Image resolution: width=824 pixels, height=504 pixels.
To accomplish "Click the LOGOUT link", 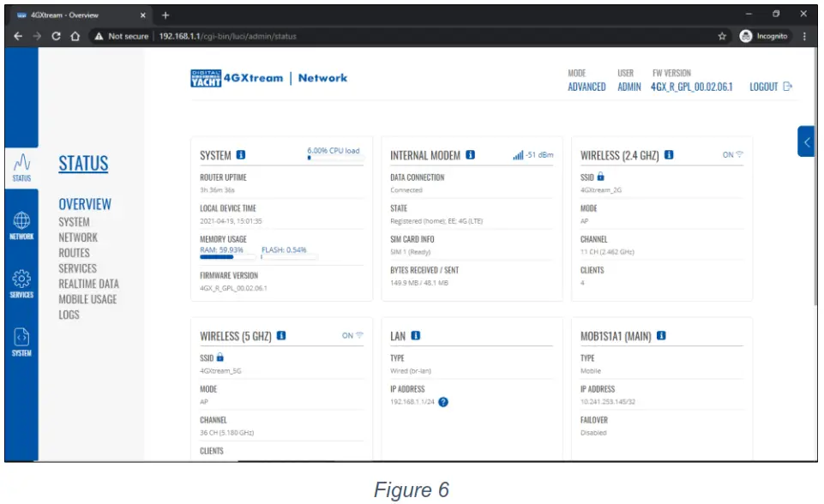I will click(x=770, y=87).
